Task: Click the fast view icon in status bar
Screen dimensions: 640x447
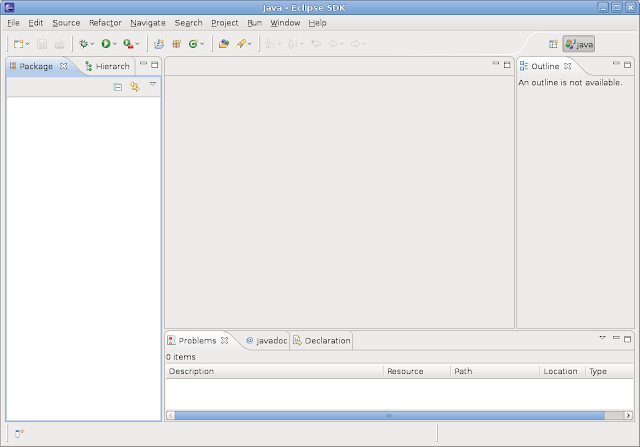Action: (19, 433)
